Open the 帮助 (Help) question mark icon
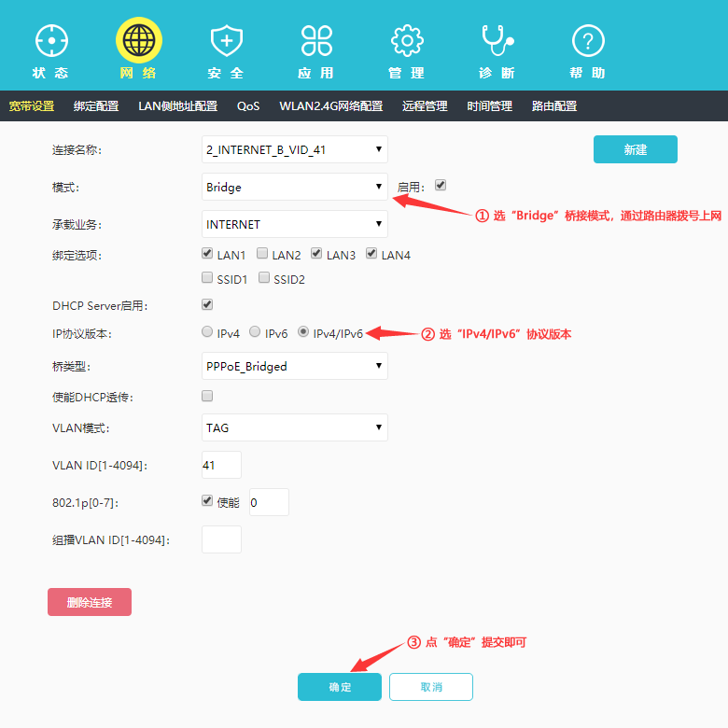Screen dimensions: 728x728 point(588,41)
